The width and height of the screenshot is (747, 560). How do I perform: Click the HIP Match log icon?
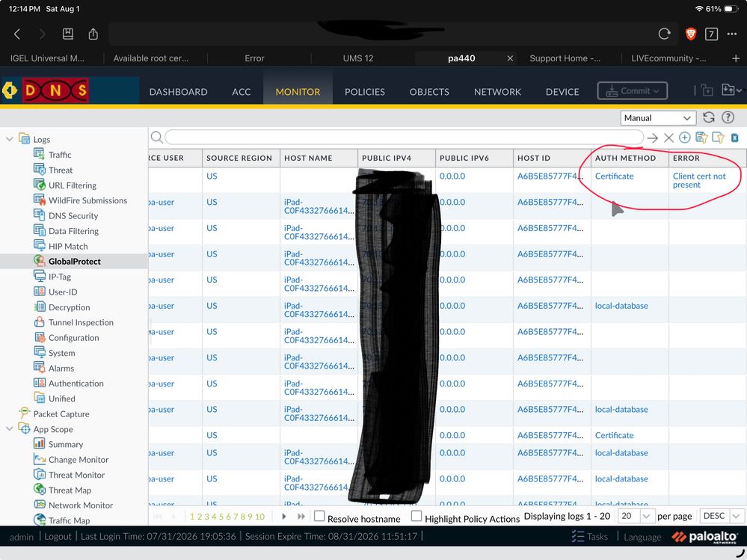pyautogui.click(x=40, y=246)
